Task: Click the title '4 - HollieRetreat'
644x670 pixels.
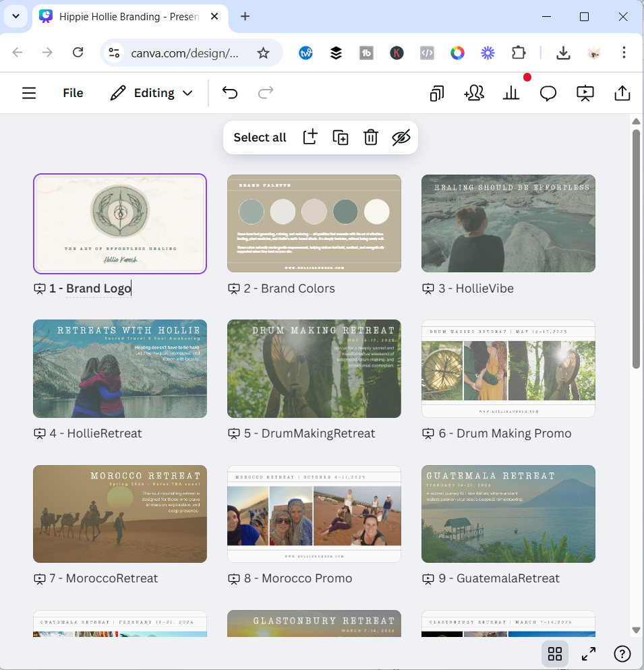Action: (x=96, y=433)
